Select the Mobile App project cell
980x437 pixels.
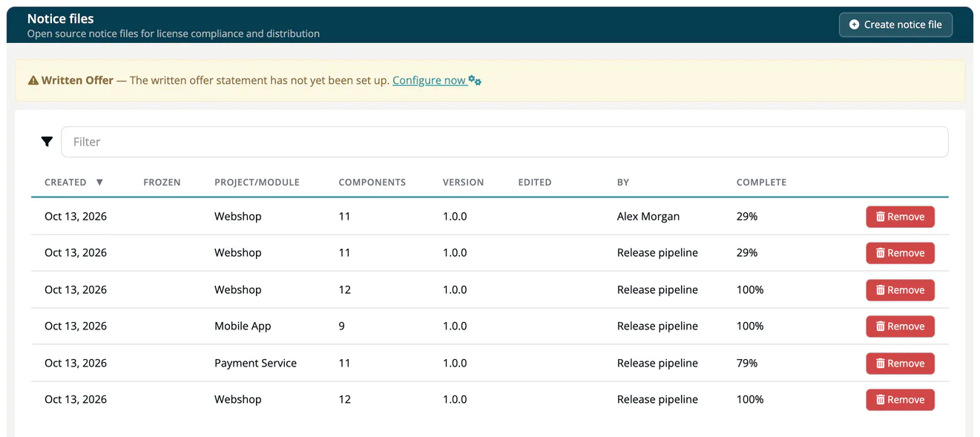click(x=243, y=326)
